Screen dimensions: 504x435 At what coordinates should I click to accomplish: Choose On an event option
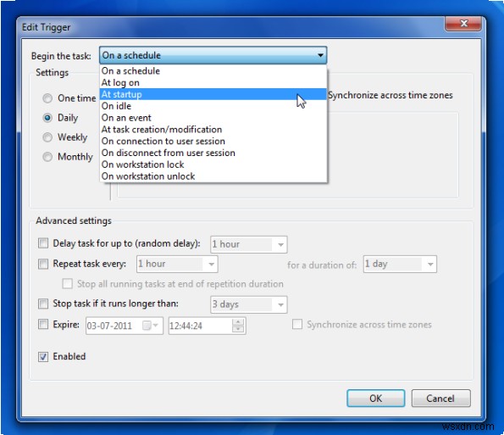point(213,118)
